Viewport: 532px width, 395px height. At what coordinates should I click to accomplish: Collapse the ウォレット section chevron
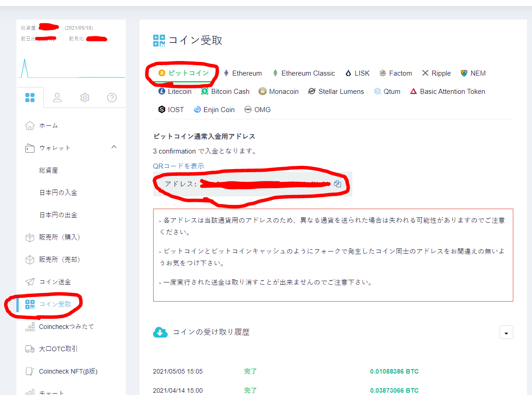tap(114, 148)
